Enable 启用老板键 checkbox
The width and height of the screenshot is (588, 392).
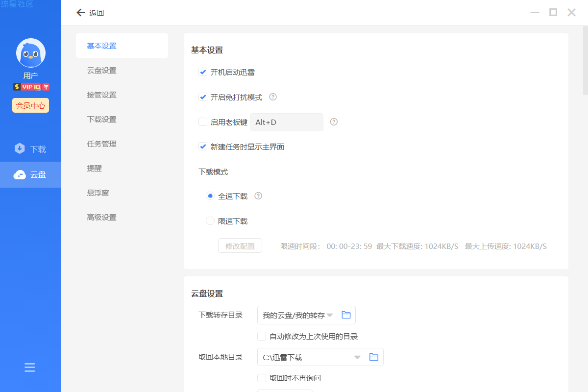coord(202,122)
